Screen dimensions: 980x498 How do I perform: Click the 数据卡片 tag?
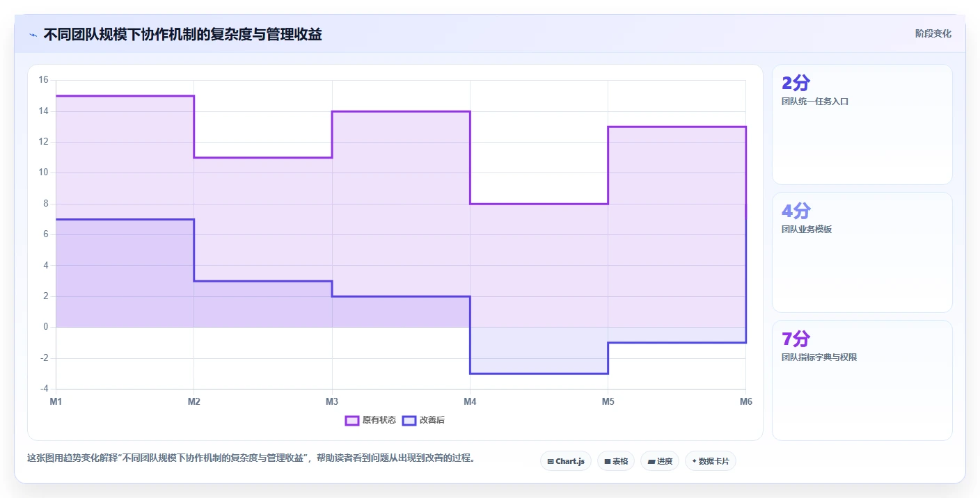tap(711, 461)
